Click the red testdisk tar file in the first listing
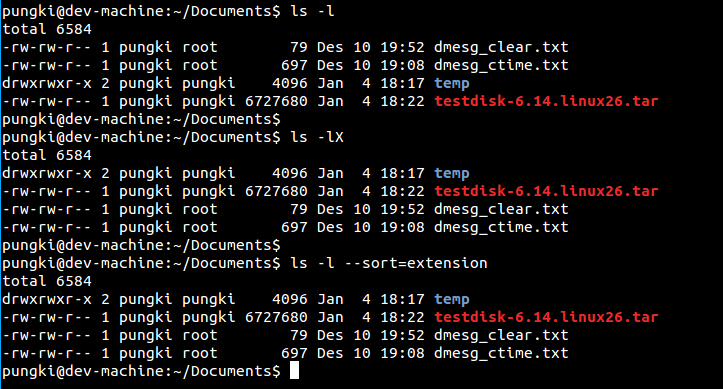Image resolution: width=723 pixels, height=389 pixels. pos(546,101)
